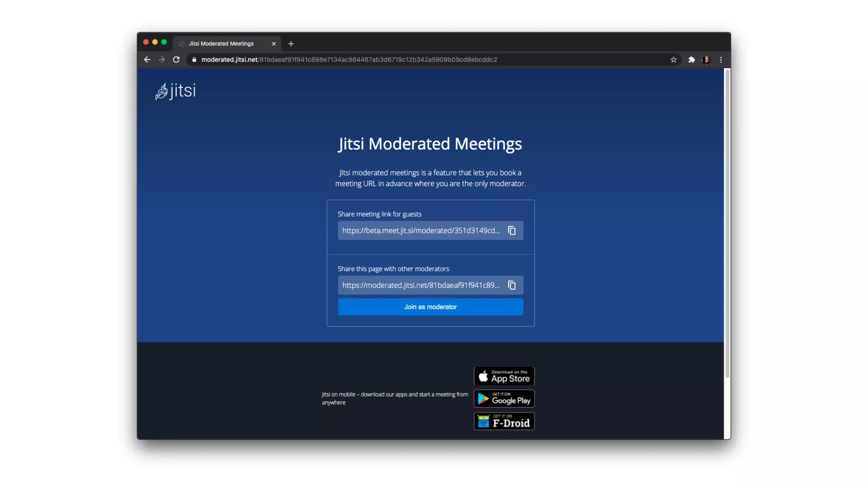Open the Get it on F-Droid badge
The image size is (868, 488).
pyautogui.click(x=504, y=421)
